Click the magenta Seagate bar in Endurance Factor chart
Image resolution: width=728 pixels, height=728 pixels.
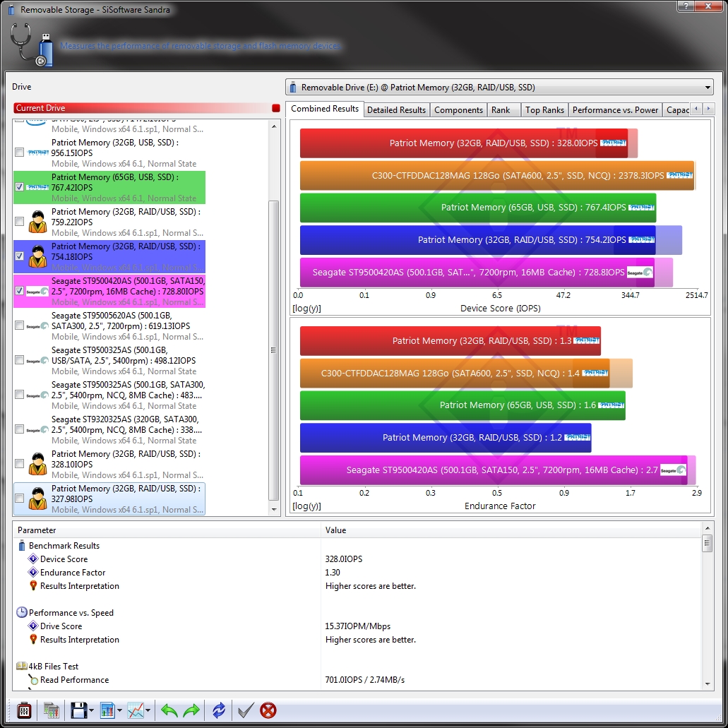494,470
